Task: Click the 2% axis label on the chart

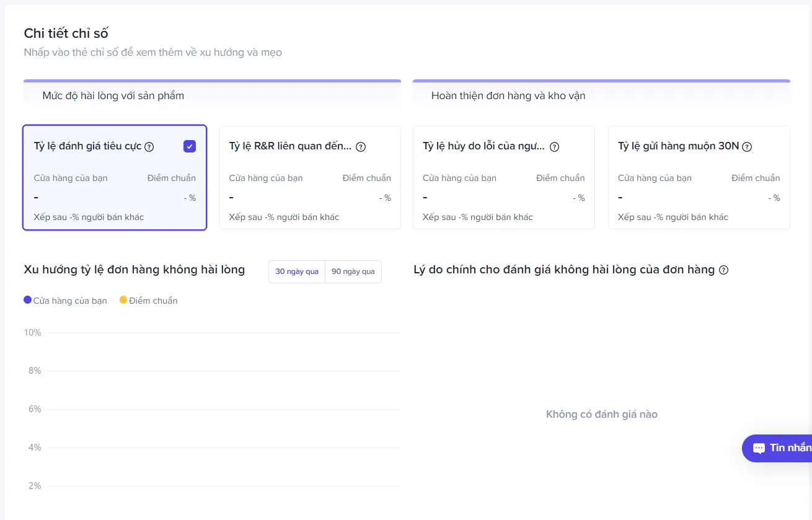Action: (35, 486)
